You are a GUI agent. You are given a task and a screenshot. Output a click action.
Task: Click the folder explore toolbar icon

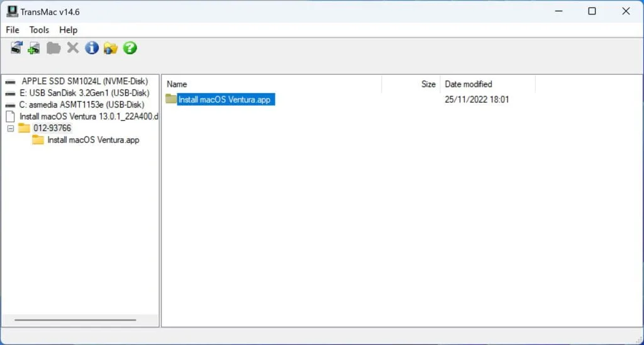coord(111,48)
